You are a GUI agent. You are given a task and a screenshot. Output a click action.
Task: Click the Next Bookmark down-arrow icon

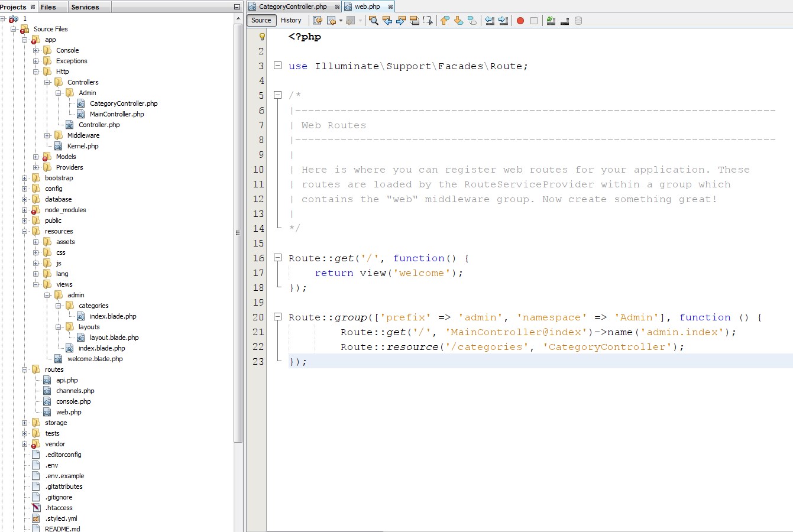click(x=458, y=20)
